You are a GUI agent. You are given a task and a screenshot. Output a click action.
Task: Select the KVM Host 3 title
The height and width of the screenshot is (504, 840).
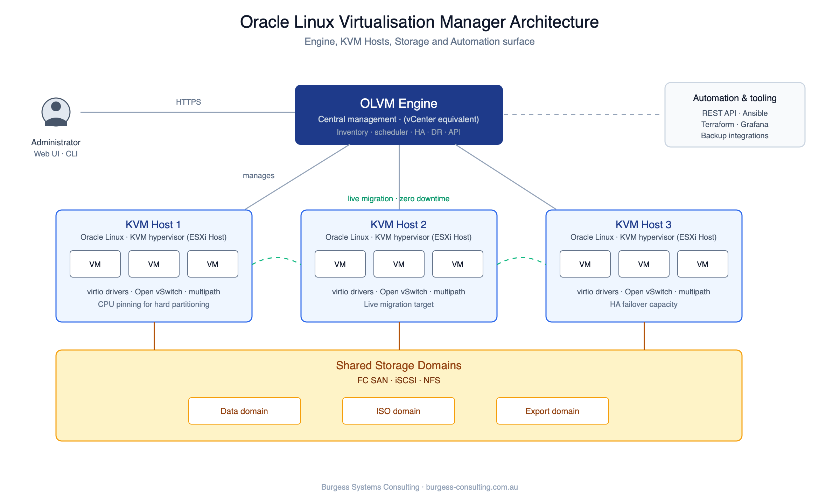click(x=644, y=224)
